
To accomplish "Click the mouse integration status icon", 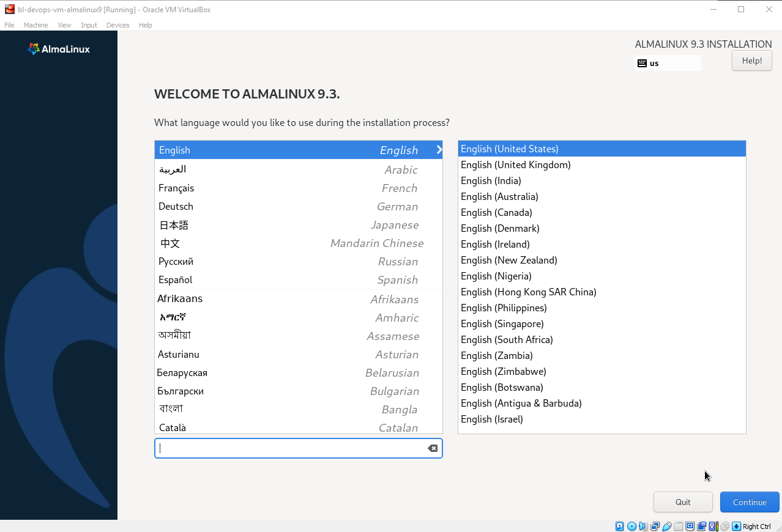I will pyautogui.click(x=724, y=526).
